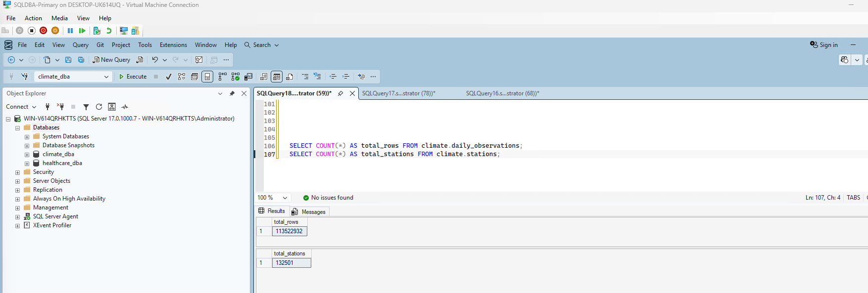Select the total_stations value cell 132501
Viewport: 868px width, 293px height.
click(x=291, y=263)
